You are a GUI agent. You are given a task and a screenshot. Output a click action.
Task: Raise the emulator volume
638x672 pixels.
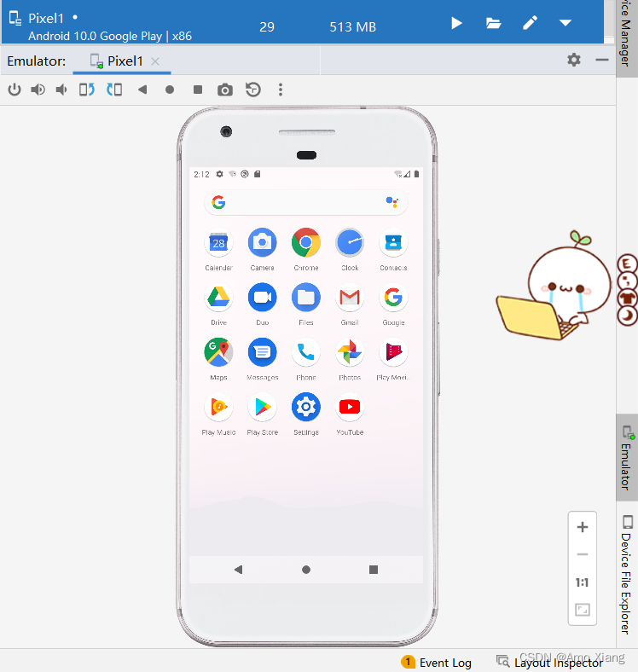38,90
